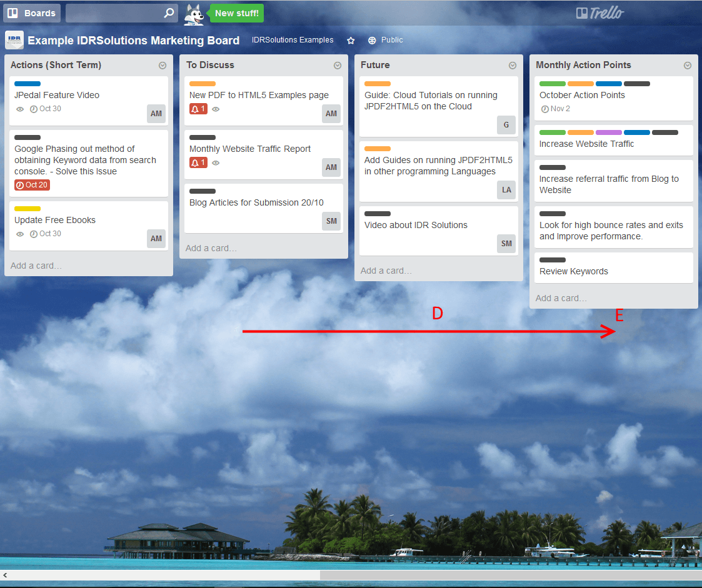This screenshot has height=588, width=702.
Task: Click the IDR board logo icon
Action: pyautogui.click(x=14, y=40)
